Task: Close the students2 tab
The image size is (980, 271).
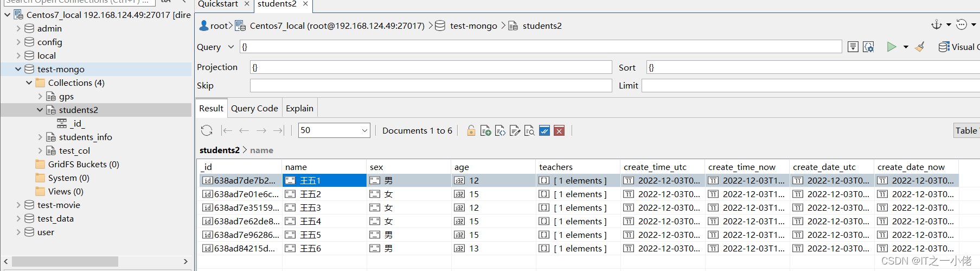Action: (305, 4)
